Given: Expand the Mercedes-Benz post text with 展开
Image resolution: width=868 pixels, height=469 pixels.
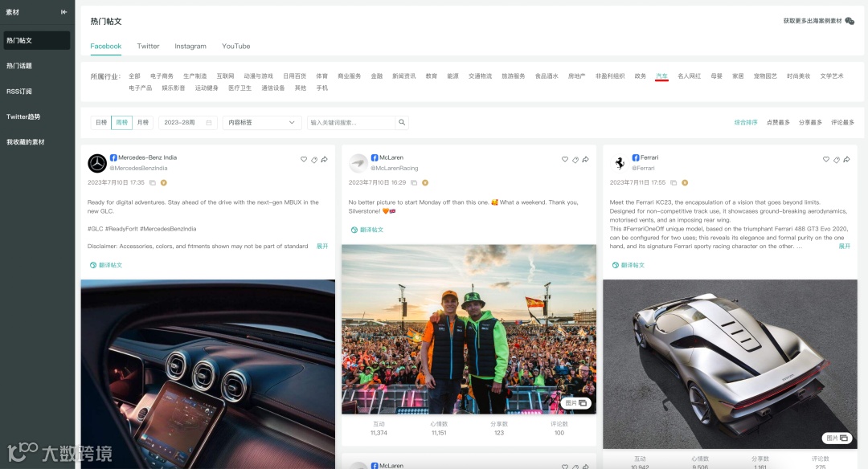Looking at the screenshot, I should (x=322, y=246).
